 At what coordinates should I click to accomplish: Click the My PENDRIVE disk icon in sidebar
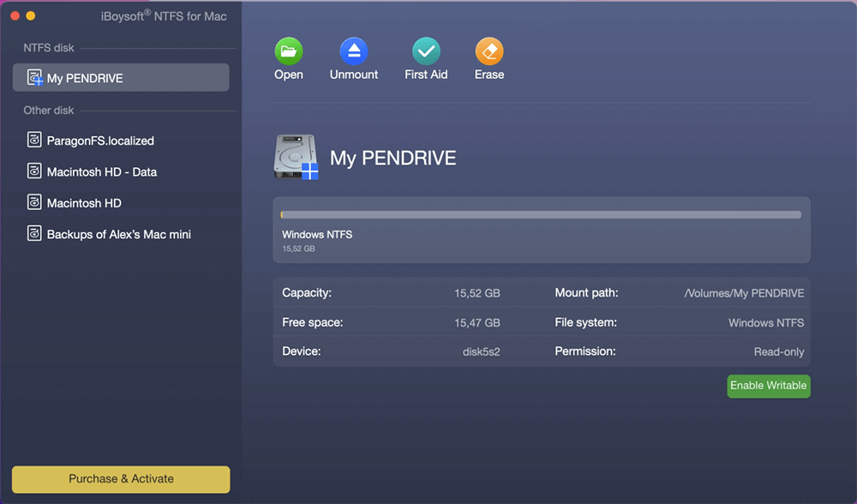tap(34, 78)
